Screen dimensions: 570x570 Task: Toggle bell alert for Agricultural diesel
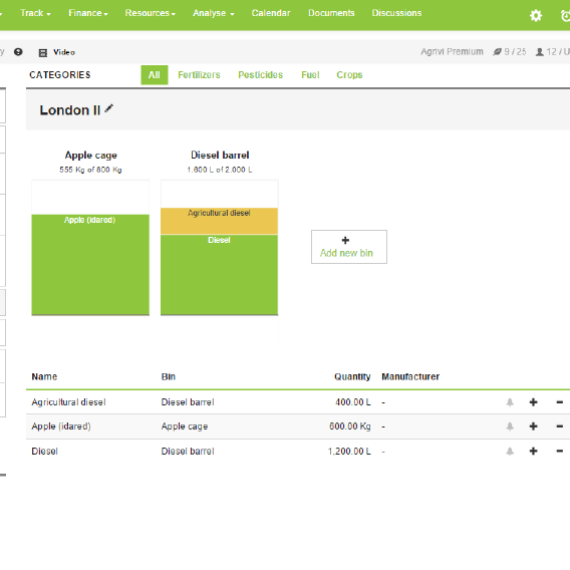click(510, 402)
